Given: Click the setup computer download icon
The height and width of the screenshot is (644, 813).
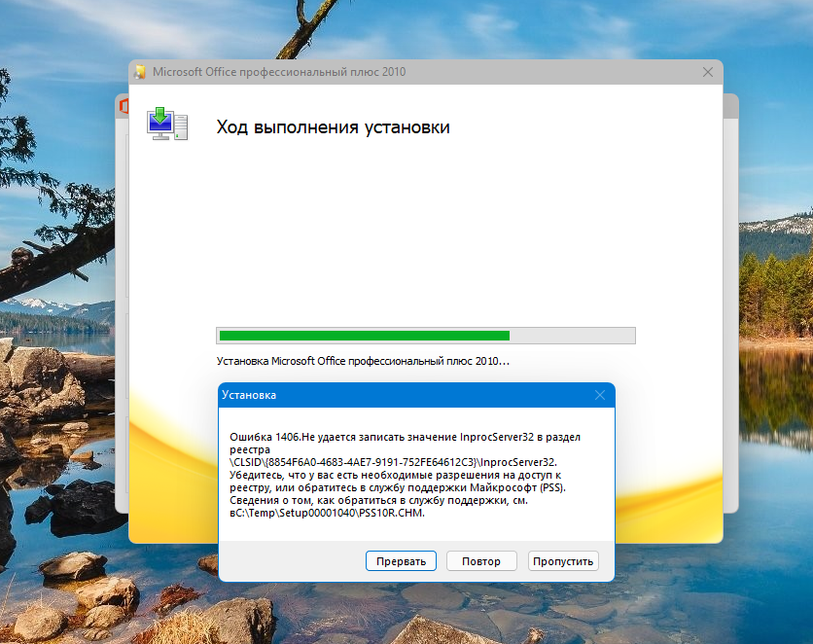Looking at the screenshot, I should pos(167,124).
